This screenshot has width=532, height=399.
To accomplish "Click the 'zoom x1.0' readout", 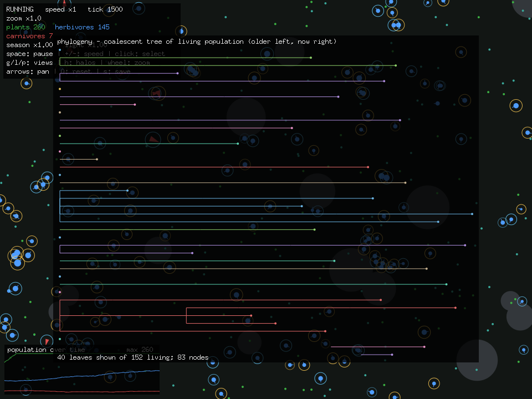I will coord(24,18).
